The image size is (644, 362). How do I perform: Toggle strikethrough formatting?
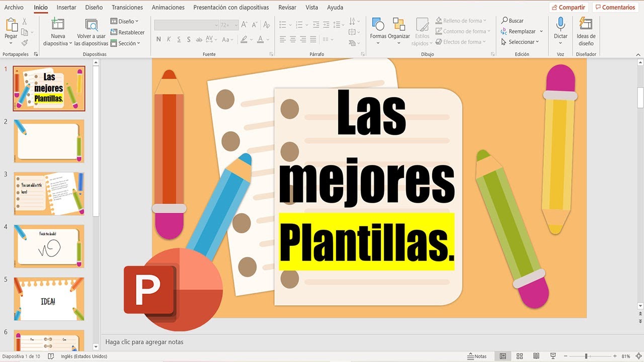pos(200,39)
